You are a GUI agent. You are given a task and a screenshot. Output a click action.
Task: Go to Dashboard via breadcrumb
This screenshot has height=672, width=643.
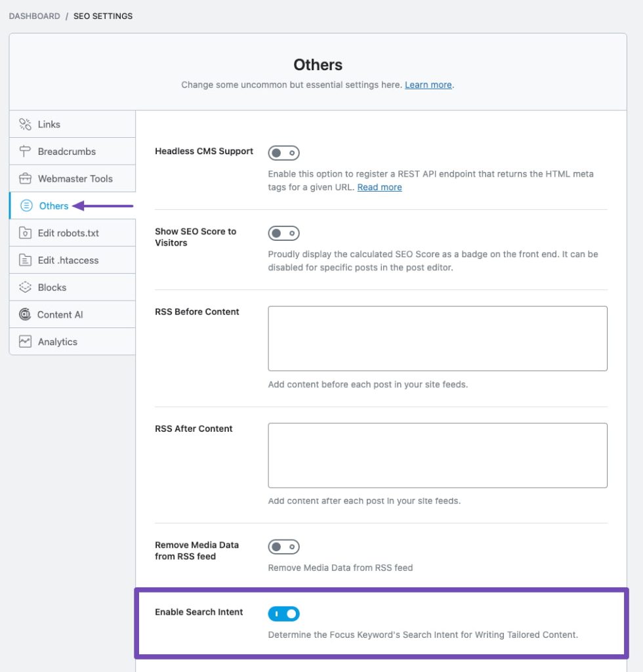click(34, 16)
